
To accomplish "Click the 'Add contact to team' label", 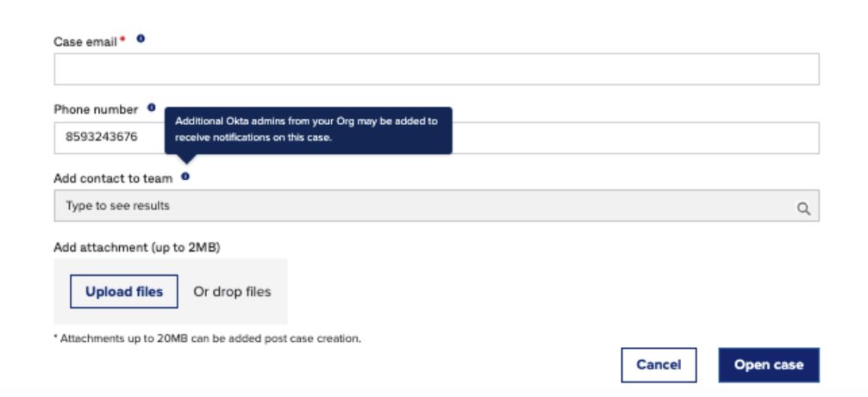I will (x=113, y=178).
